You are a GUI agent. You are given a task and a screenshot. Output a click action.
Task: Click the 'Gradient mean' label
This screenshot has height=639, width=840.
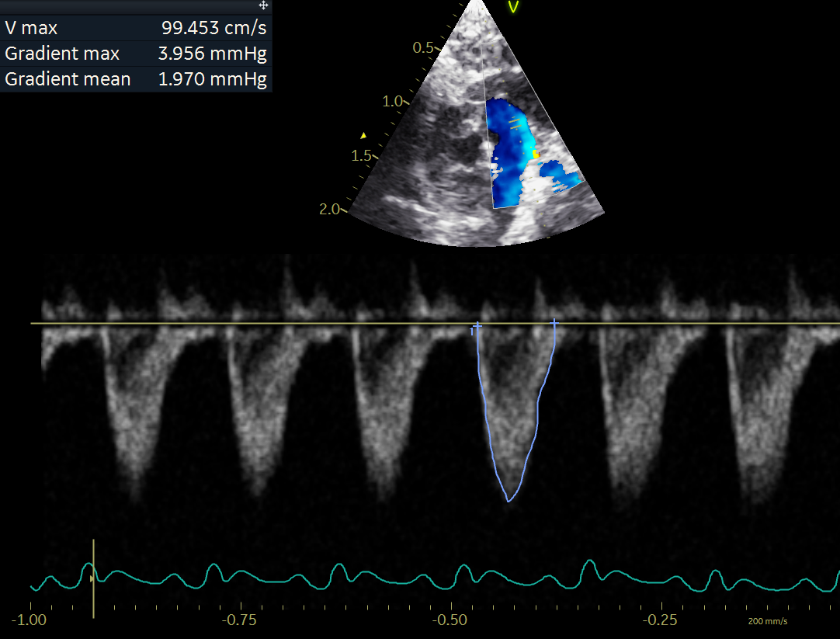68,79
